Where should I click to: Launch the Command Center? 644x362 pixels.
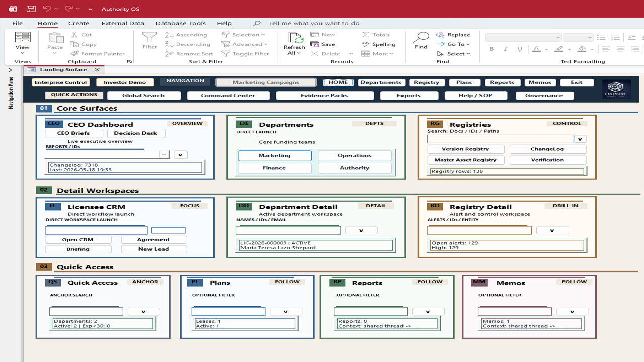coord(228,96)
